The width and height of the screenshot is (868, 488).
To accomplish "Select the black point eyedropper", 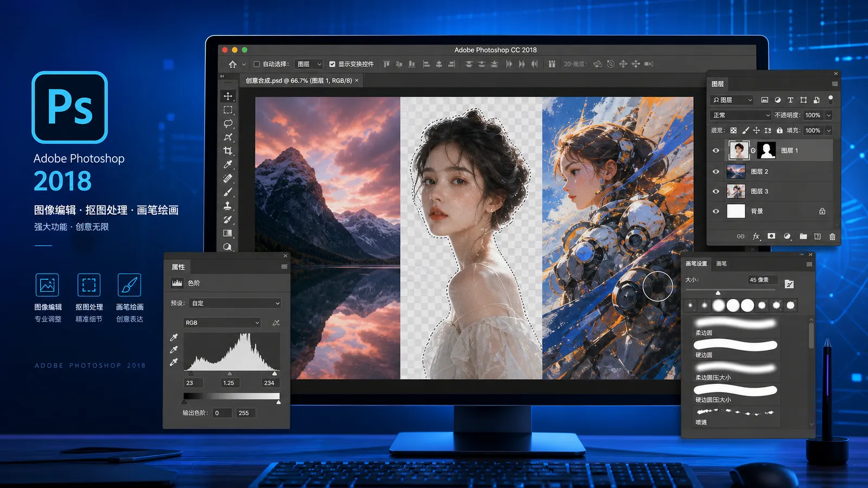I will [174, 337].
